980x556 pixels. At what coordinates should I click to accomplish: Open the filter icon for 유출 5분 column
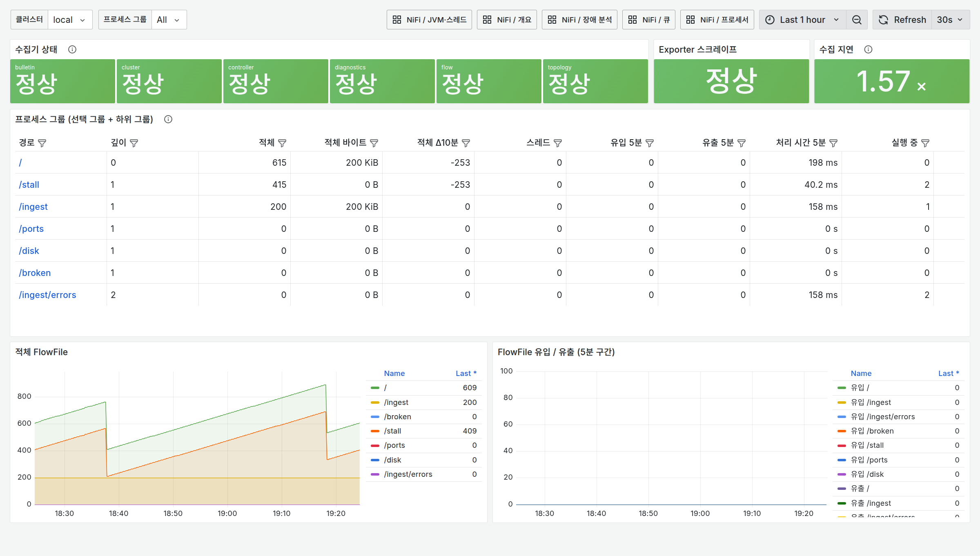(742, 143)
